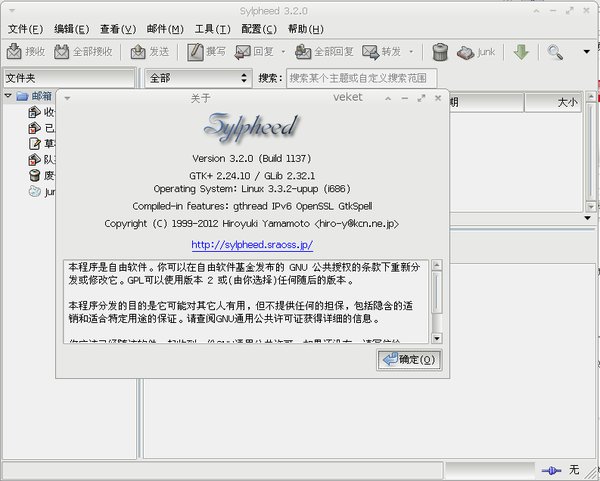Click the mailbox folder icon
The width and height of the screenshot is (600, 481).
click(22, 96)
